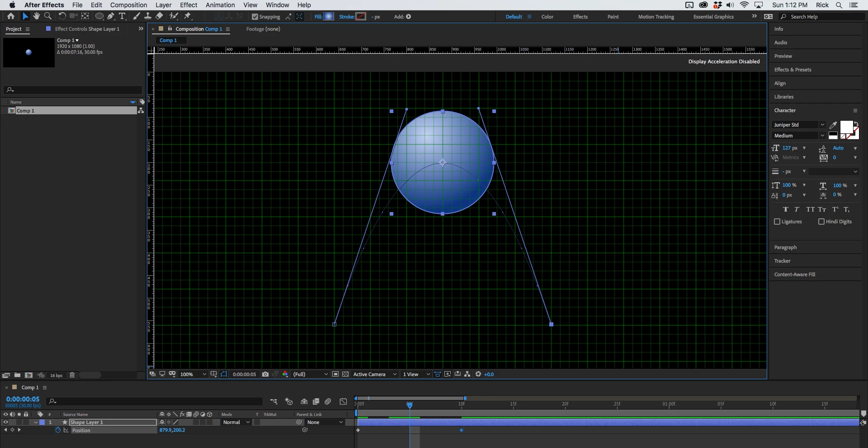Screen dimensions: 868x448
Task: Click the snapshot camera icon
Action: 265,374
